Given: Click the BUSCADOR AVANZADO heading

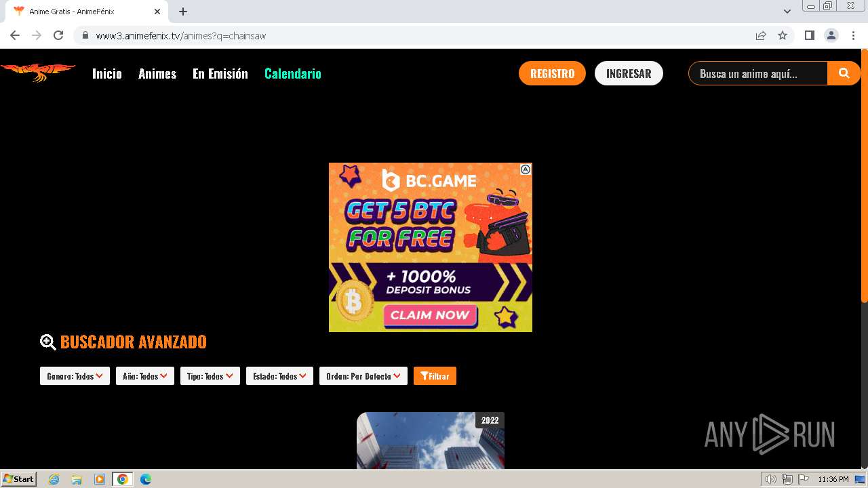Looking at the screenshot, I should pos(134,342).
